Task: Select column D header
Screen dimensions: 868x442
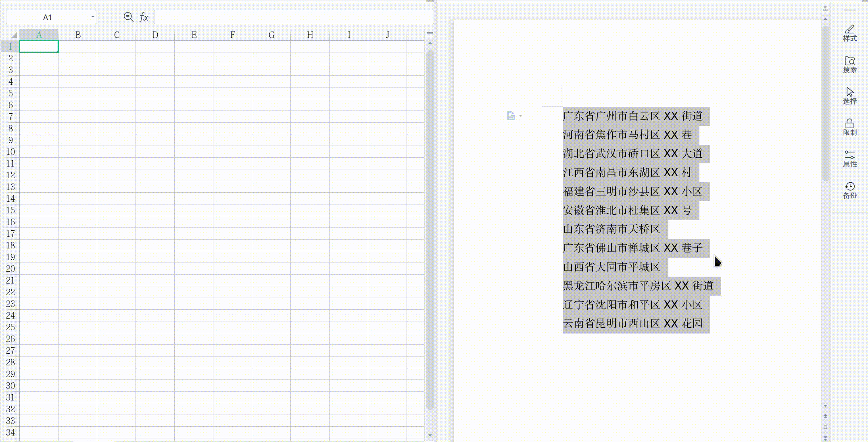Action: (155, 35)
